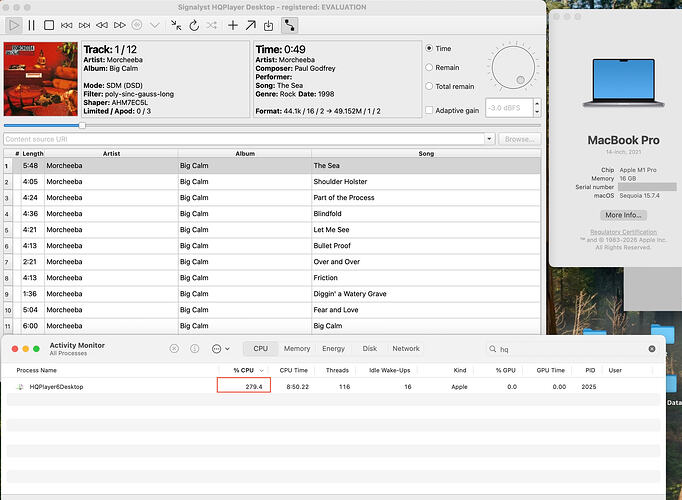Click the inward arrows collapse icon

click(176, 25)
